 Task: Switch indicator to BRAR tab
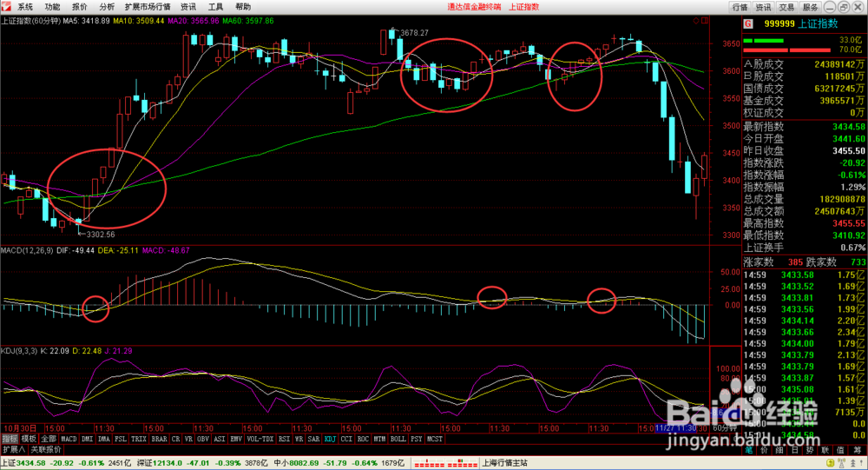click(x=159, y=439)
